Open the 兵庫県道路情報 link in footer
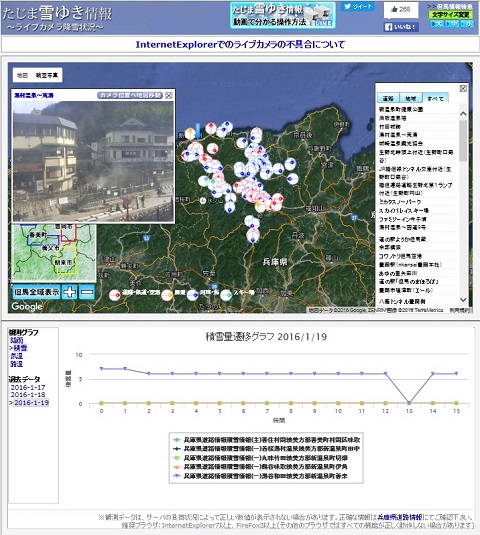Image resolution: width=480 pixels, height=535 pixels. 400,517
